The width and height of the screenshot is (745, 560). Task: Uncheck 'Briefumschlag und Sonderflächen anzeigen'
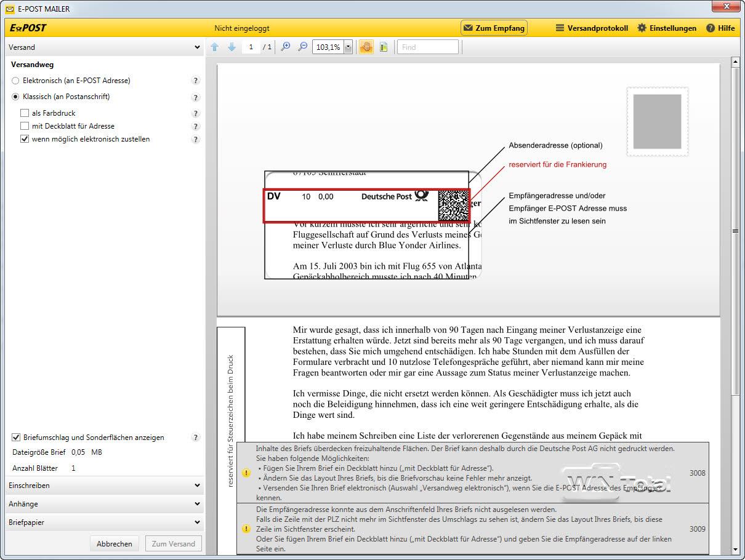coord(16,438)
